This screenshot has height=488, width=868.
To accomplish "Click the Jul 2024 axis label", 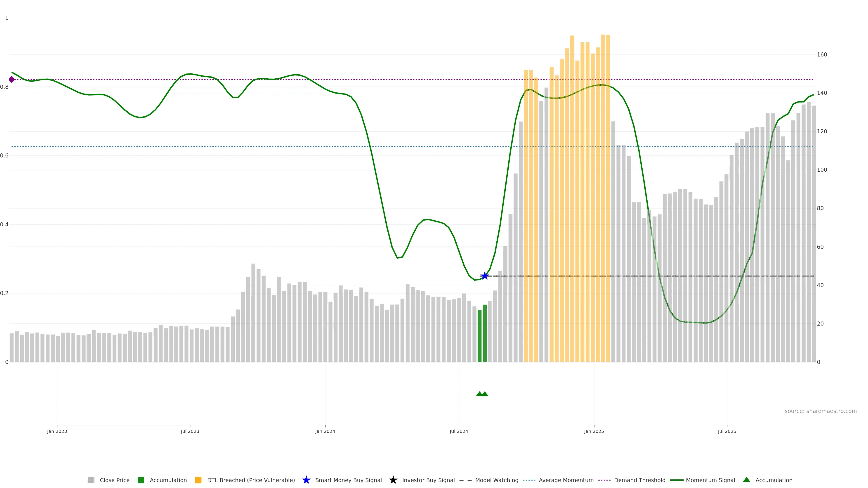I will [459, 431].
